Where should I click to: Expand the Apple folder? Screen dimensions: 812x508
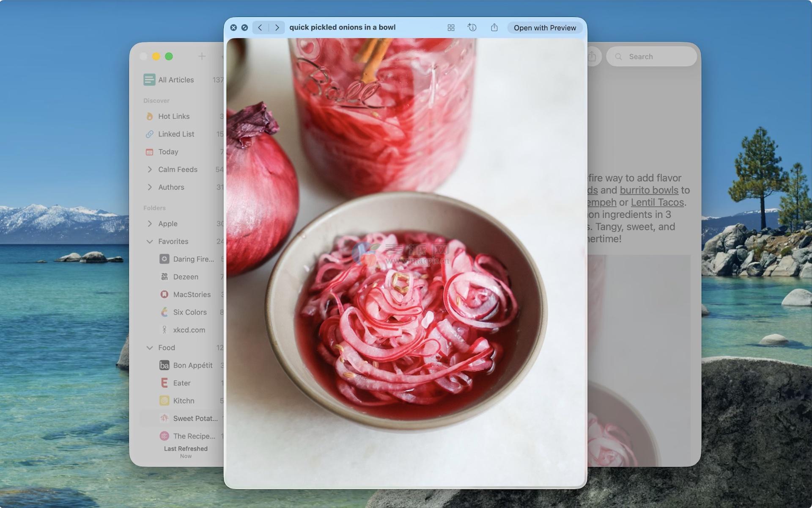pyautogui.click(x=150, y=224)
